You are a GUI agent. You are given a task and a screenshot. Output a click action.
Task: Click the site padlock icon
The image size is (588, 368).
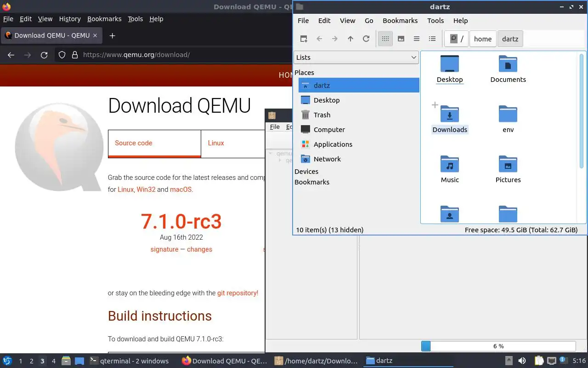[75, 55]
